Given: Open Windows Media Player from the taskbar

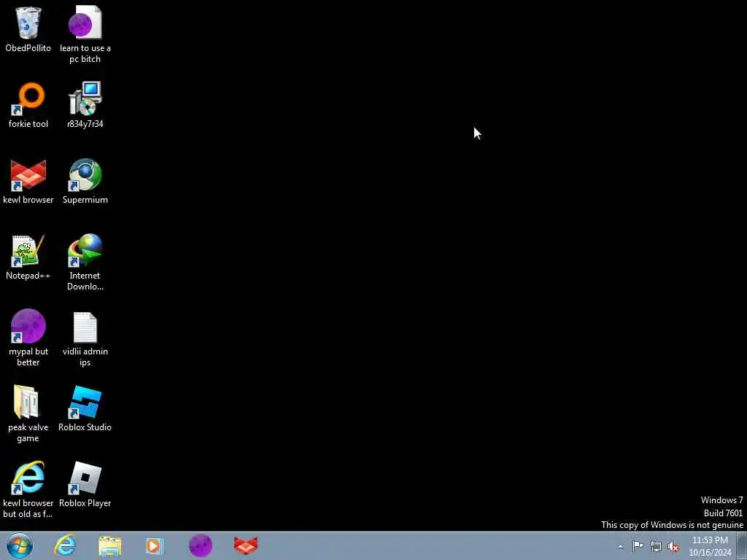Looking at the screenshot, I should 155,546.
